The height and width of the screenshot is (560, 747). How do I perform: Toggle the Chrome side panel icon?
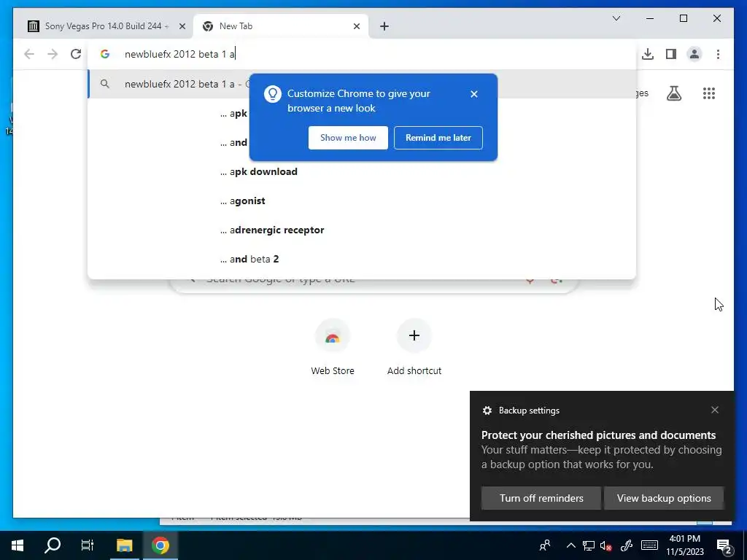671,54
